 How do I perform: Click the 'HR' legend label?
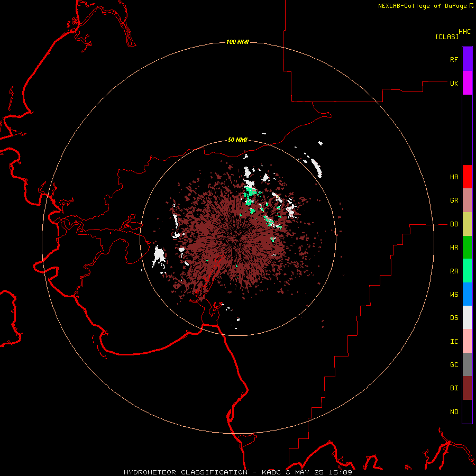(454, 248)
